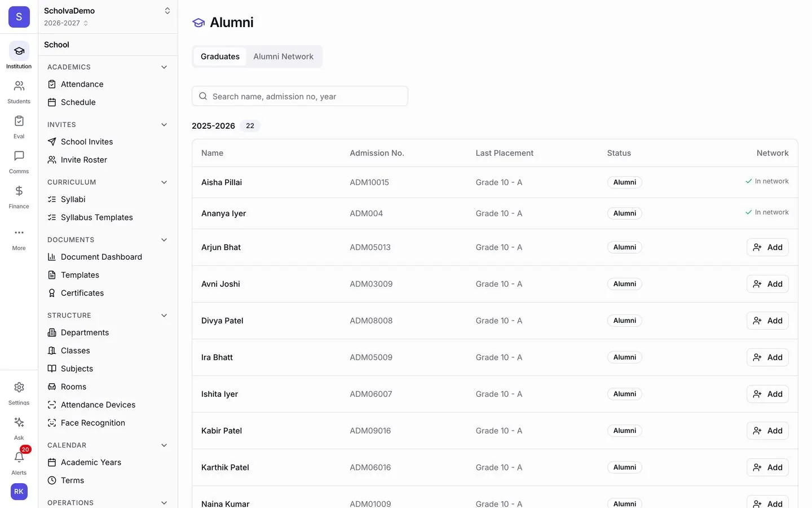Click the More ellipsis icon
Screen dimensions: 812x508
(19, 233)
